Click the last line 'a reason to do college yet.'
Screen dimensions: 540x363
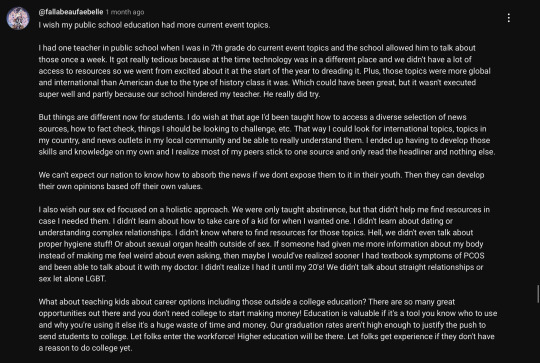tap(85, 348)
